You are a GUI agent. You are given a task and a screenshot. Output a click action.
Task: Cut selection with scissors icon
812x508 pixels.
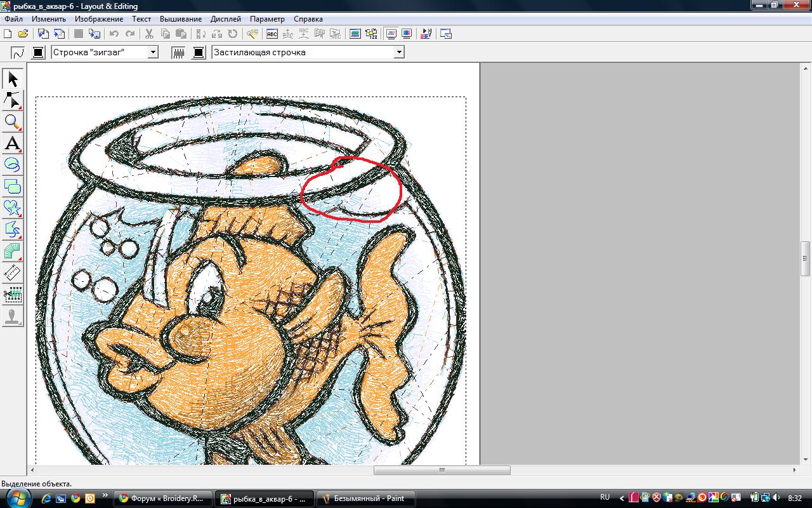point(149,34)
